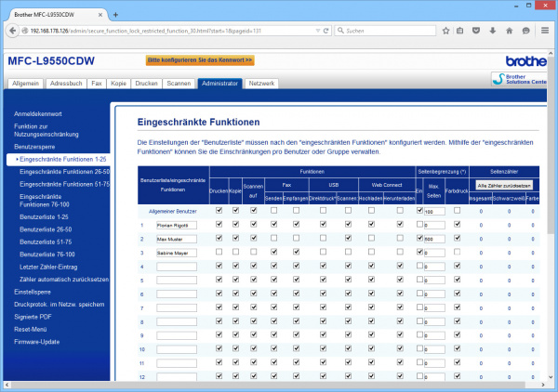558x392 pixels.
Task: Open the Netzwerk tab
Action: point(261,84)
